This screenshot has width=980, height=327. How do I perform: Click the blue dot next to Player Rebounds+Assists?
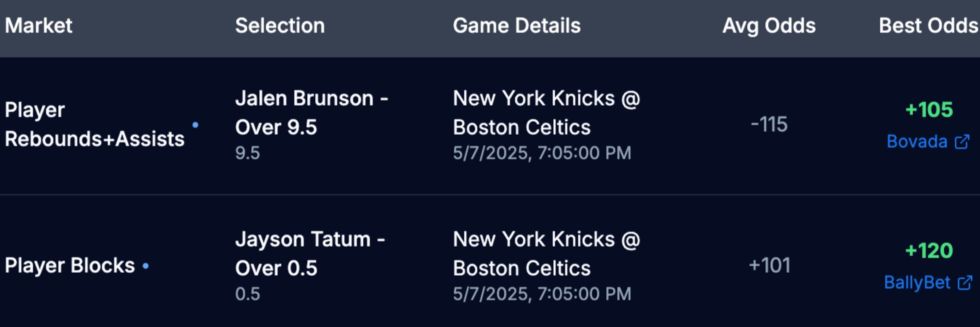(195, 125)
